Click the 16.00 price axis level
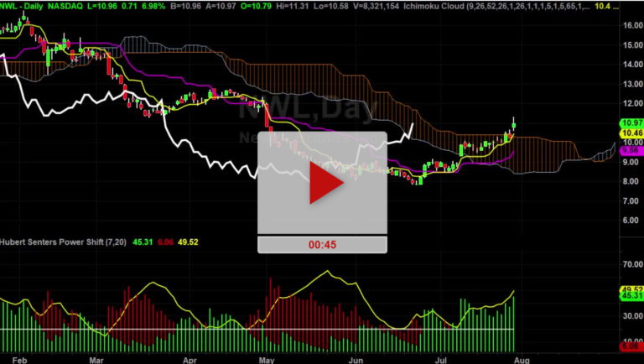The height and width of the screenshot is (364, 644). pos(631,25)
